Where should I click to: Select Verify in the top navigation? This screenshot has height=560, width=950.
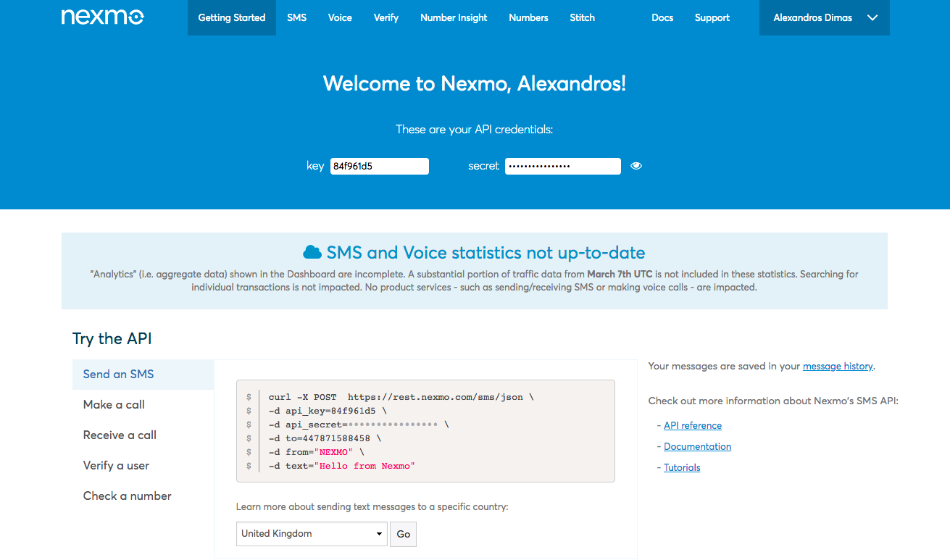[x=386, y=17]
